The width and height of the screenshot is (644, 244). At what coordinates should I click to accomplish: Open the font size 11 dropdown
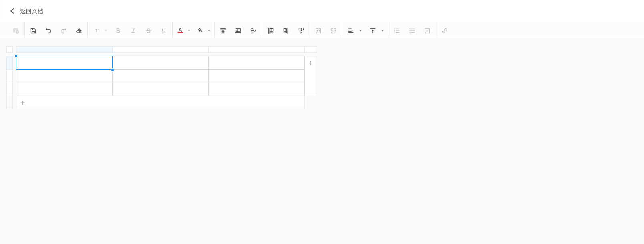point(101,31)
